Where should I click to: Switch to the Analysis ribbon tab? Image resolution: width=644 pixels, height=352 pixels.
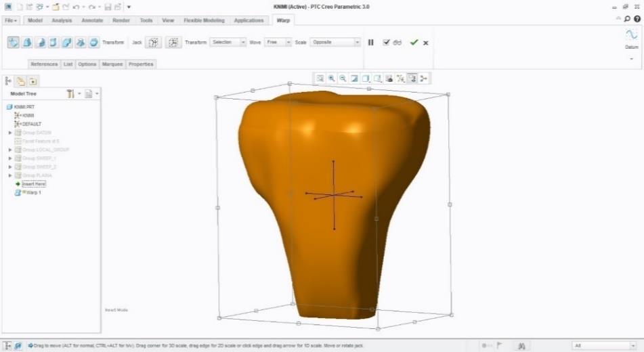(62, 20)
